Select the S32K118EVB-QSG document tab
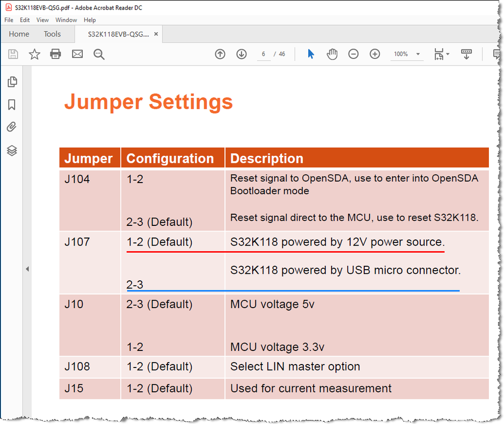The width and height of the screenshot is (504, 424). pos(118,34)
